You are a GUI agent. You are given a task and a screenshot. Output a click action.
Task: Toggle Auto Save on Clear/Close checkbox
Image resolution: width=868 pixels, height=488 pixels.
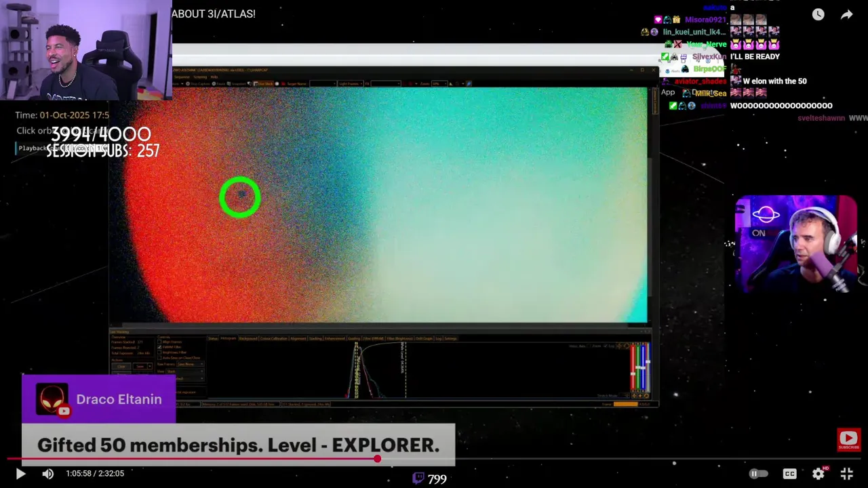coord(159,358)
